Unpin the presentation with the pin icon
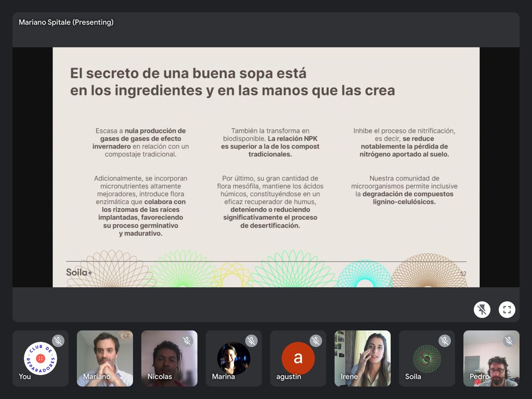The image size is (532, 399). click(x=482, y=309)
